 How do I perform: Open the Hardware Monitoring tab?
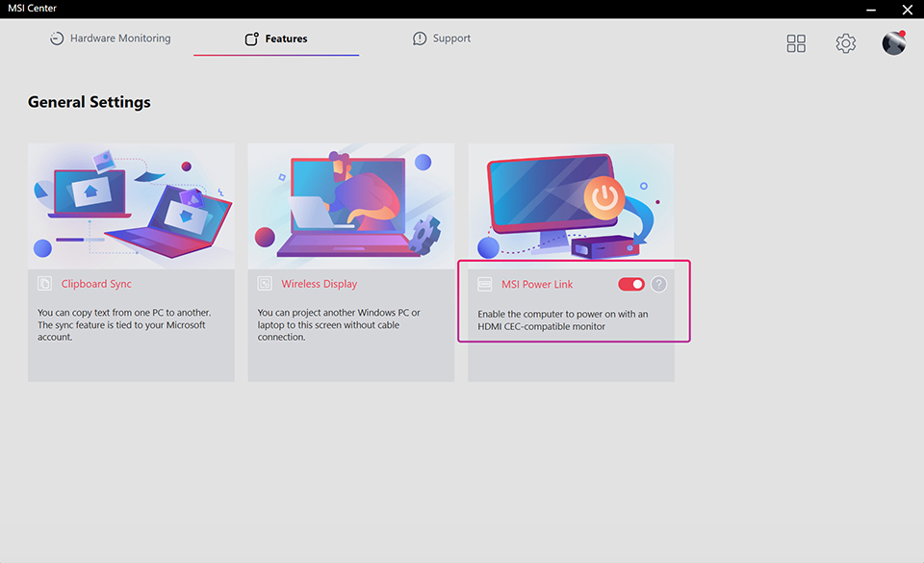coord(110,38)
